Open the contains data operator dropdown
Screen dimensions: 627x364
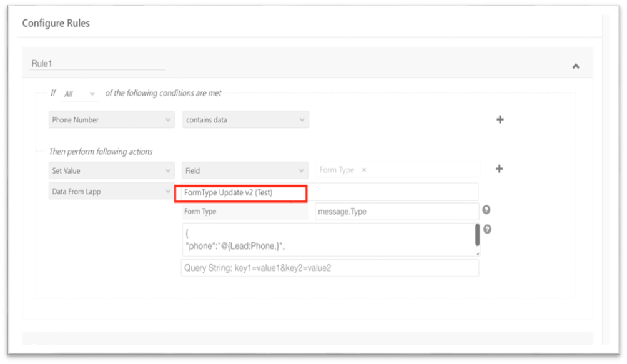[245, 120]
